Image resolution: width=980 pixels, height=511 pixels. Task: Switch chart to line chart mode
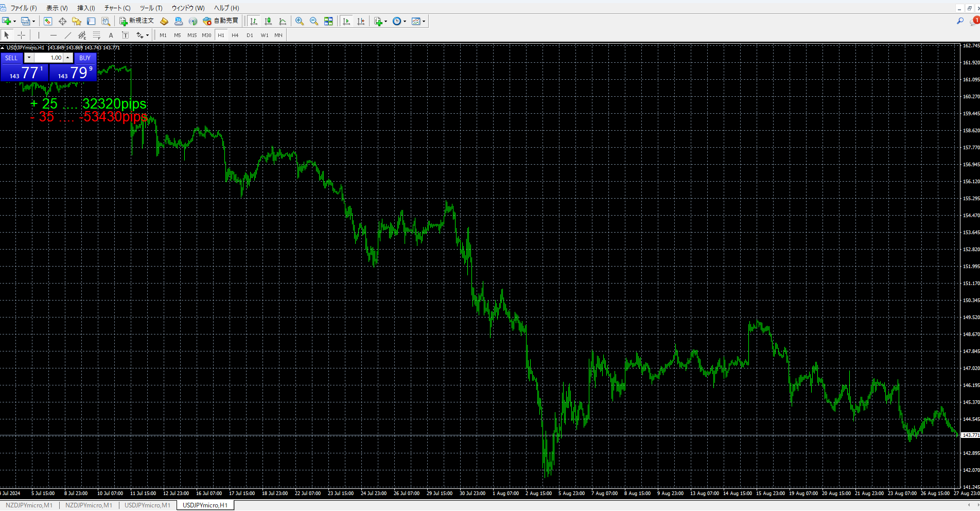point(283,21)
